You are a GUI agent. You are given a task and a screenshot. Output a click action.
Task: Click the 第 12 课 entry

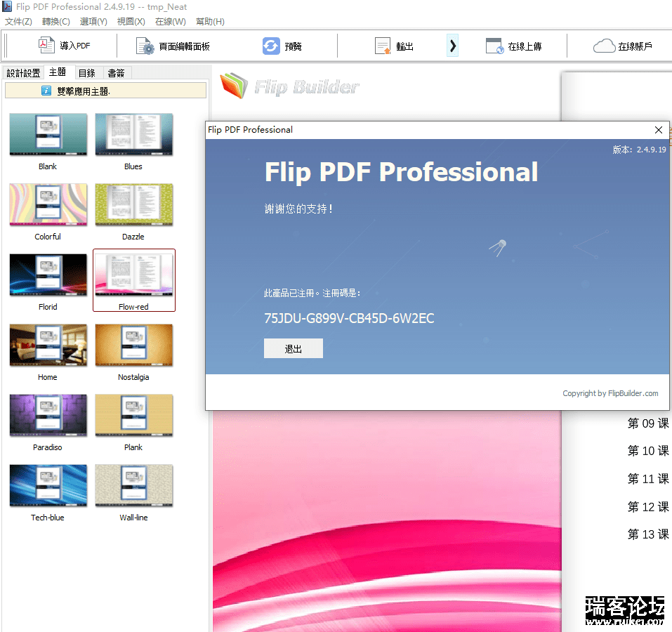coord(648,507)
